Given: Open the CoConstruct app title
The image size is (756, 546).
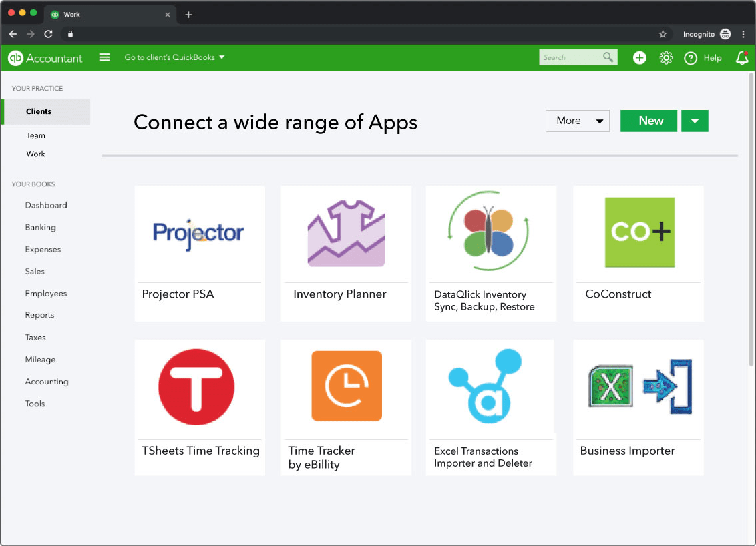Looking at the screenshot, I should pos(618,294).
